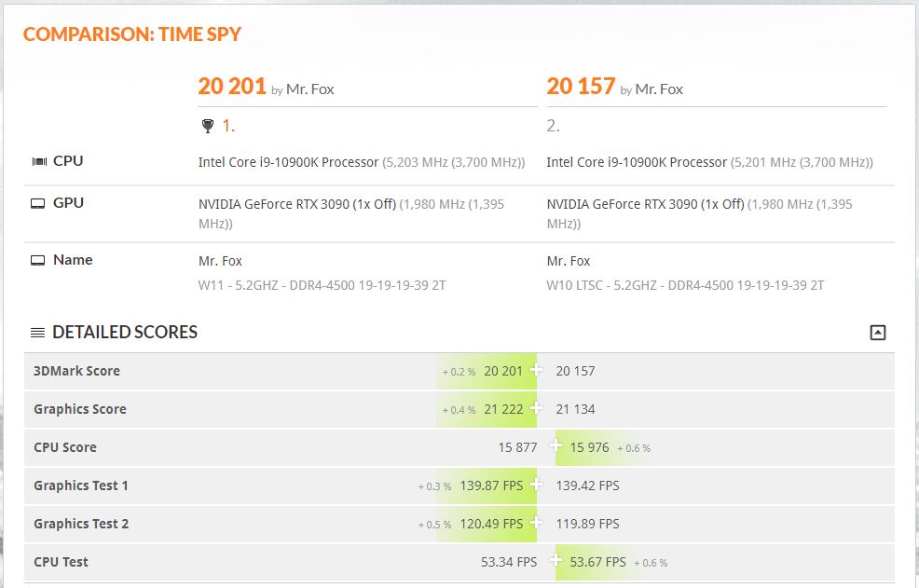Click the W10 LTSC result description
The width and height of the screenshot is (919, 588).
pos(685,285)
